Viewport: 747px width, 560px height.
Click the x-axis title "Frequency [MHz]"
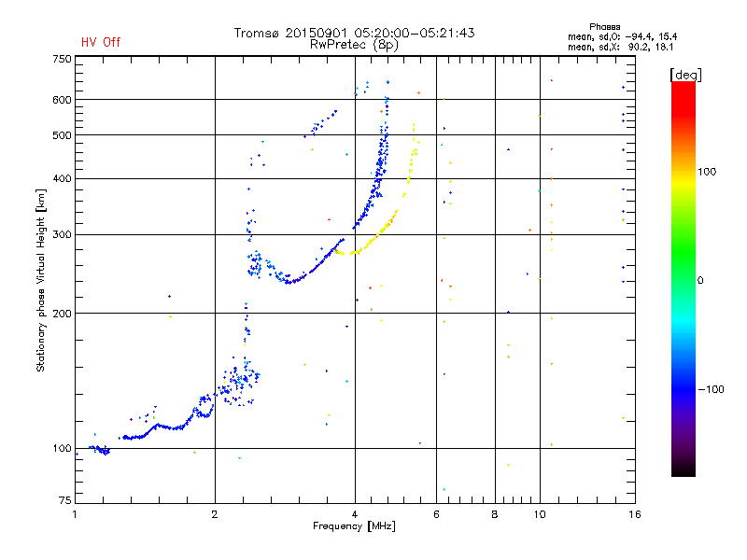[354, 526]
